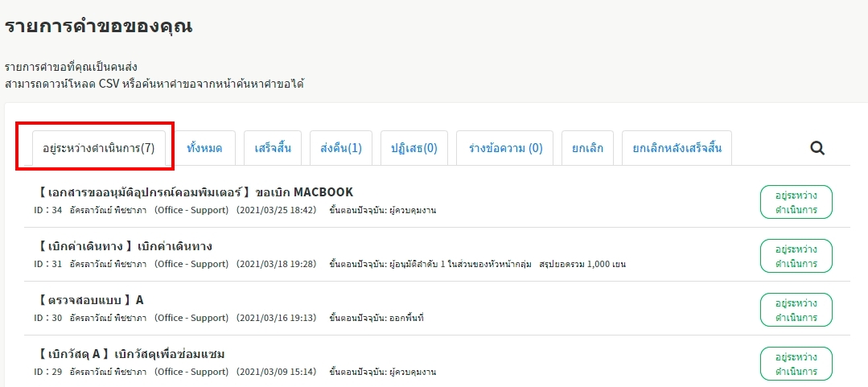Click the 2021/03/25 18:42 timestamp
868x387 pixels.
pos(276,211)
